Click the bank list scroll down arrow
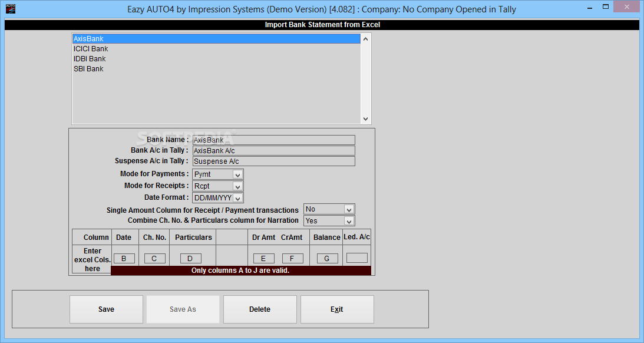Viewport: 644px width, 343px height. click(x=365, y=118)
